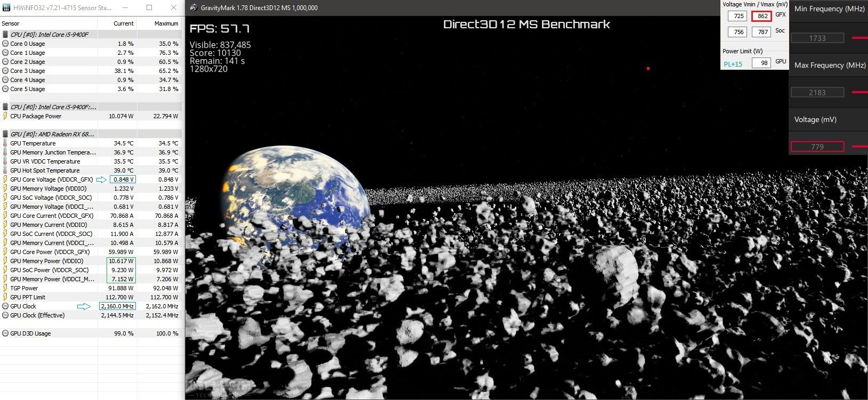Click the circle icon beside Core 1 Usage
This screenshot has width=868, height=400.
tap(5, 53)
